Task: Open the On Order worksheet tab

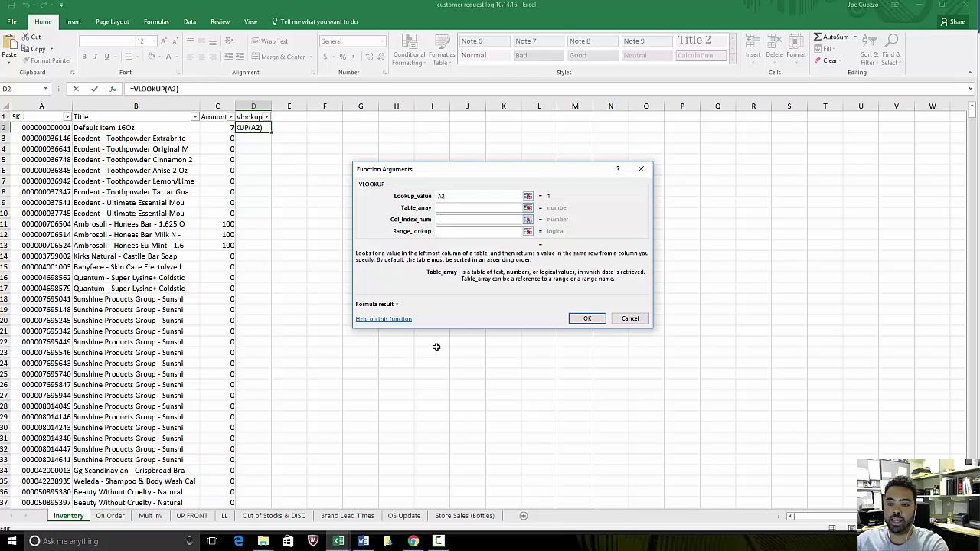Action: 110,516
